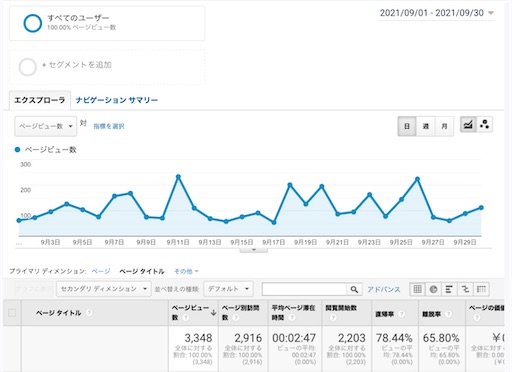The image size is (512, 372).
Task: Click the すべてのユーザー segment circle
Action: click(33, 23)
